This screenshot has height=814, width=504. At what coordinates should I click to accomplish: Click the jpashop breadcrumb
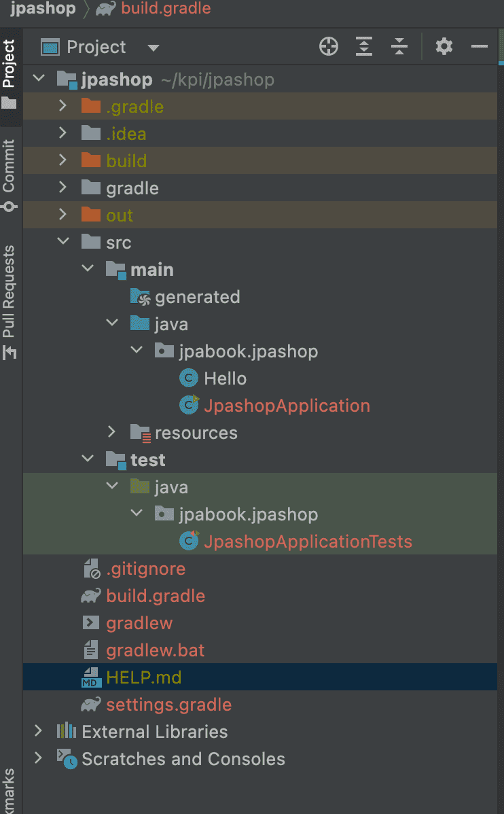pyautogui.click(x=42, y=9)
